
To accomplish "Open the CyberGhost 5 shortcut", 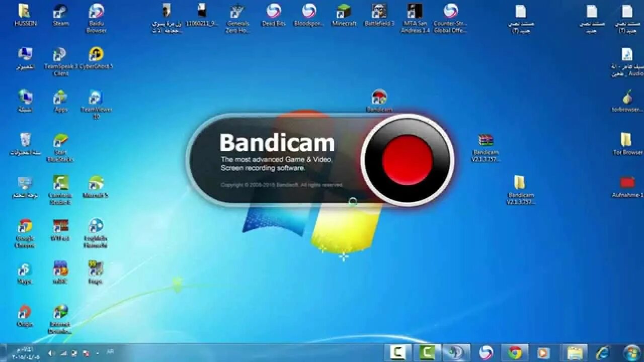I will [96, 58].
